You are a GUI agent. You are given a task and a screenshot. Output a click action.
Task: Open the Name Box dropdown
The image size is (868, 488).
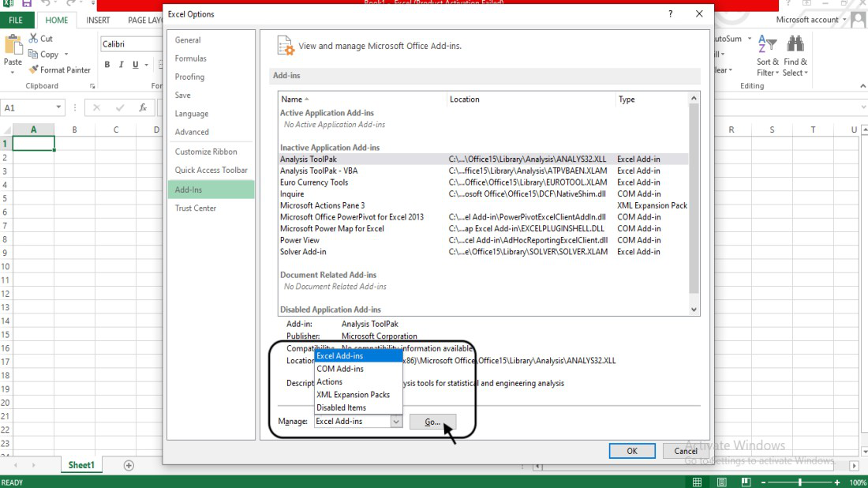point(58,107)
